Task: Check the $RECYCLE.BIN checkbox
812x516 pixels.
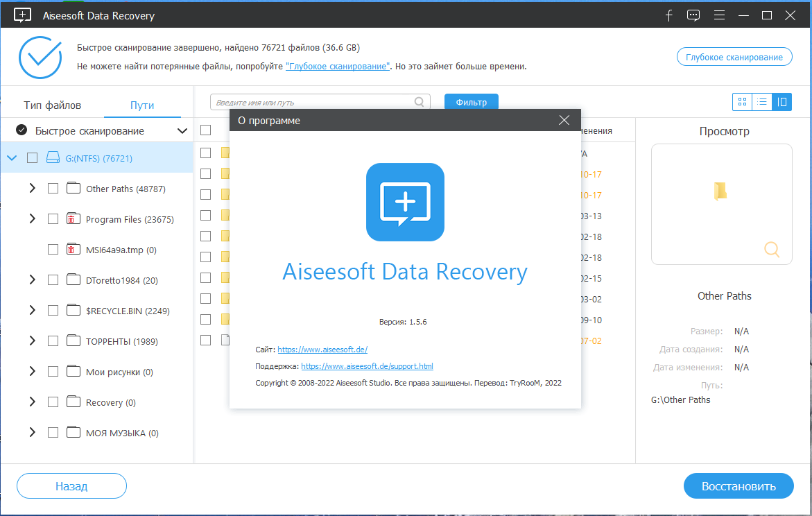Action: click(x=53, y=310)
